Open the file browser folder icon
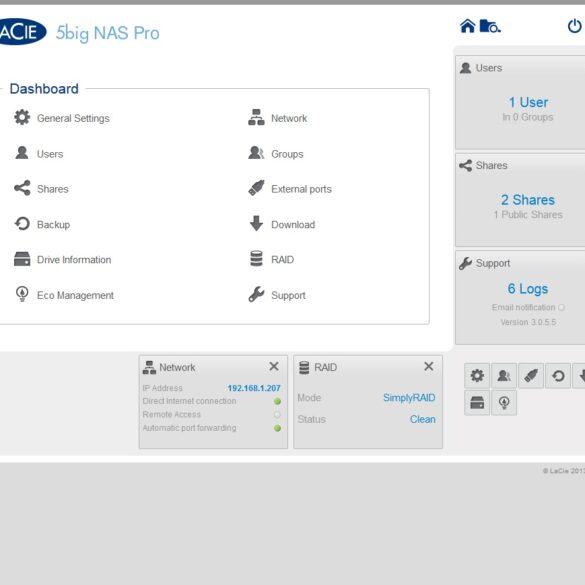This screenshot has height=585, width=585. 490,26
